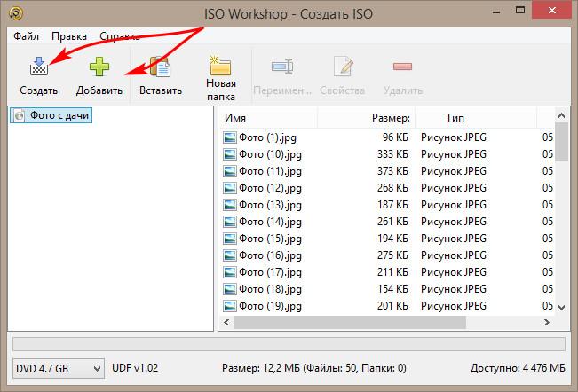
Task: Click the Переименовать rename icon
Action: 282,67
